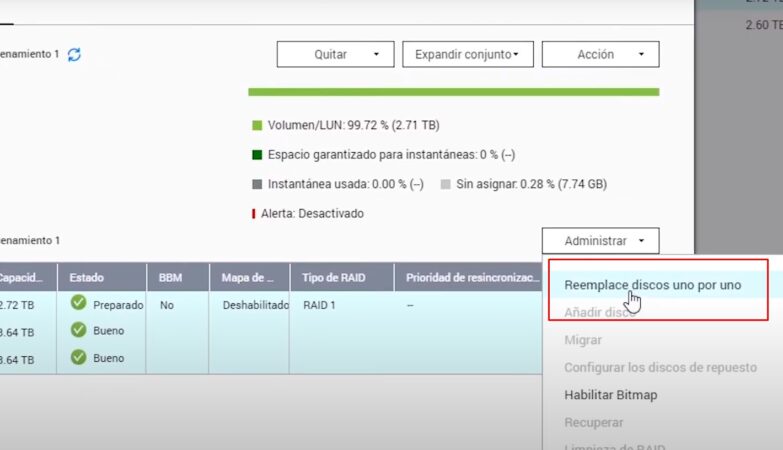Click the Instantánea usada: 0.00 % text
783x450 pixels.
(346, 184)
